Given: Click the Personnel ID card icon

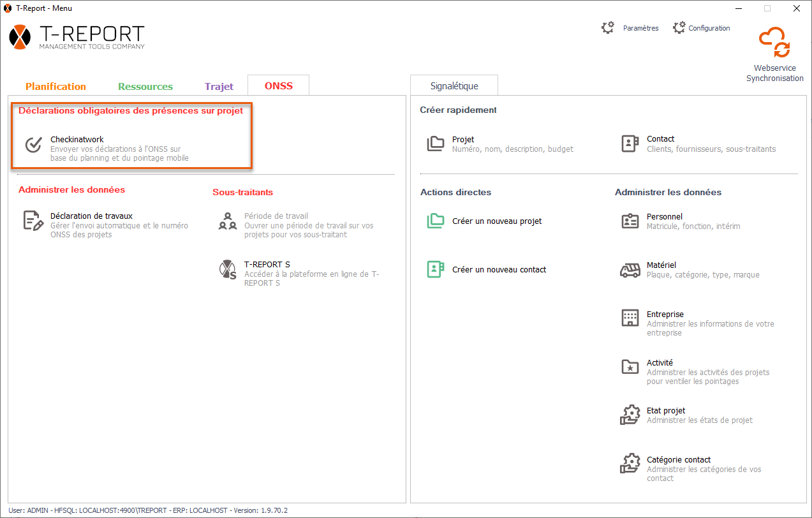Looking at the screenshot, I should [x=630, y=221].
